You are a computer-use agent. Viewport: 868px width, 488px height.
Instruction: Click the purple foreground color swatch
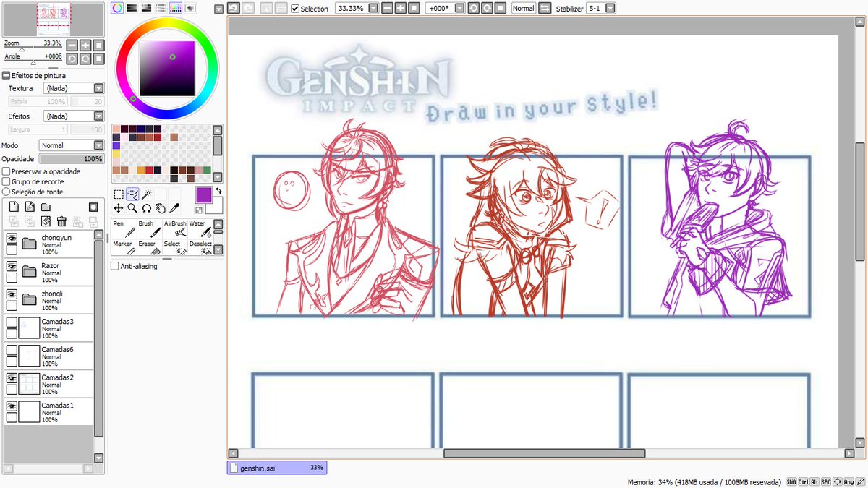point(203,195)
